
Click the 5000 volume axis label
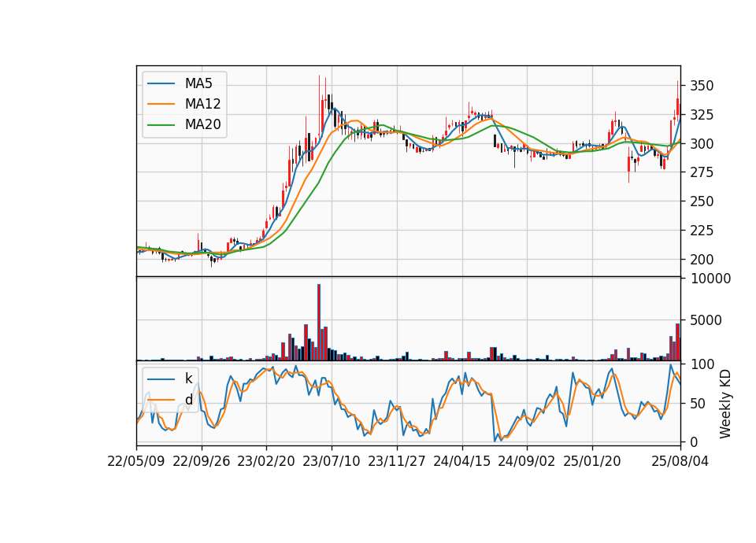click(706, 320)
